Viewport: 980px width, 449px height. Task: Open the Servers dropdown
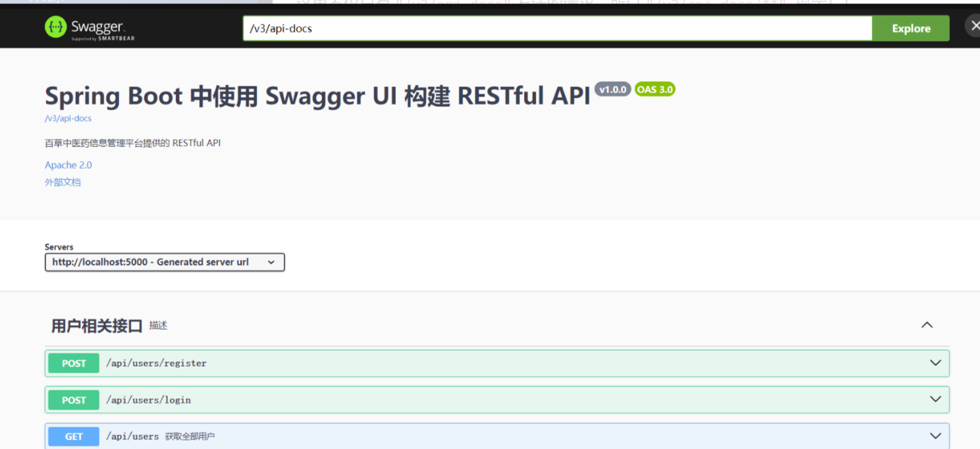pos(164,262)
